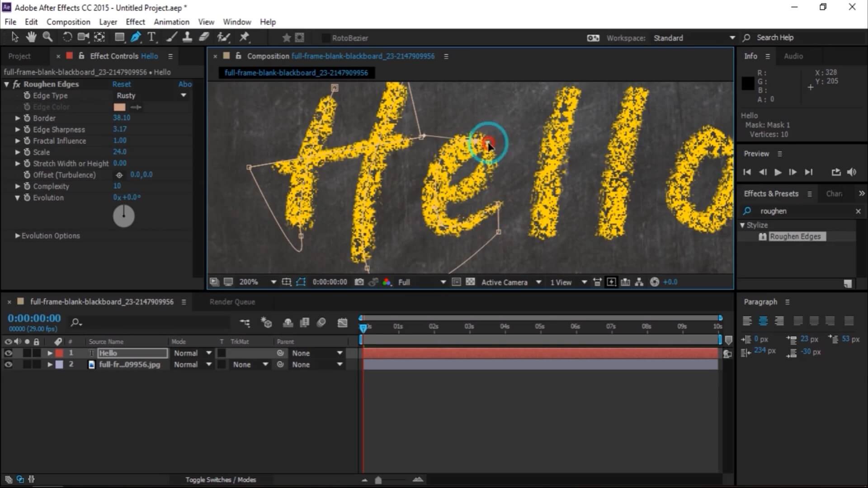Select the Brush tool

171,37
